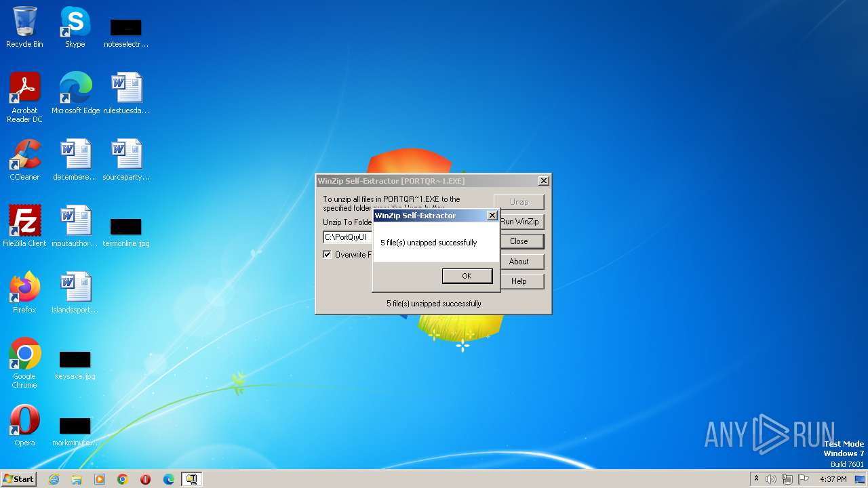Click the '5 file(s) unzipped successfully' status line
Image resolution: width=868 pixels, height=488 pixels.
434,304
